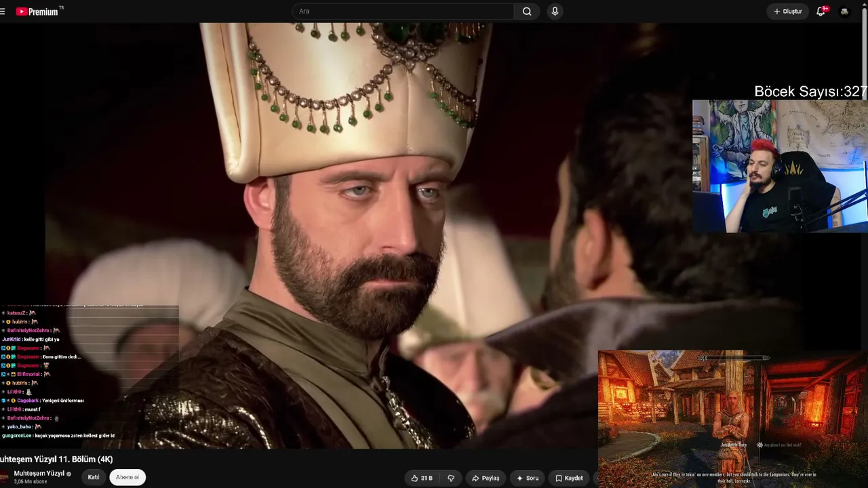Click the Skyrim gameplay overlay
868x488 pixels.
[x=733, y=419]
